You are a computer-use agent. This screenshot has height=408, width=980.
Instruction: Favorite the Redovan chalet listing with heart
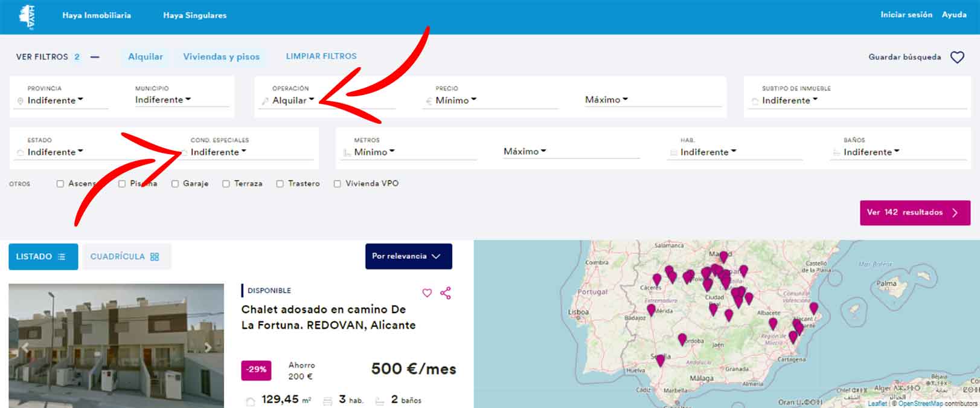tap(427, 293)
